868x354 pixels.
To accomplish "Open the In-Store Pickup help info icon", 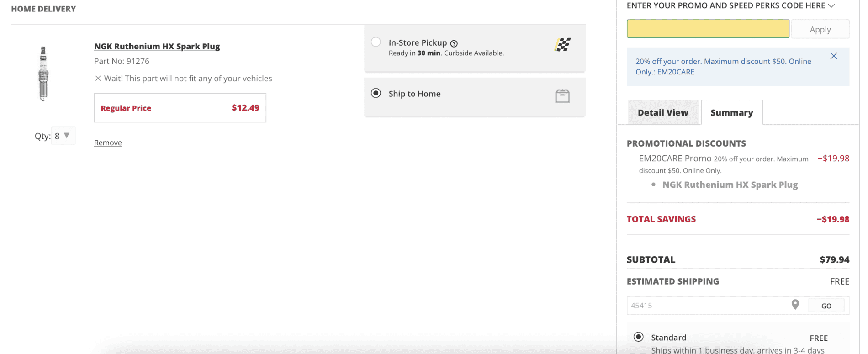I will [x=454, y=43].
